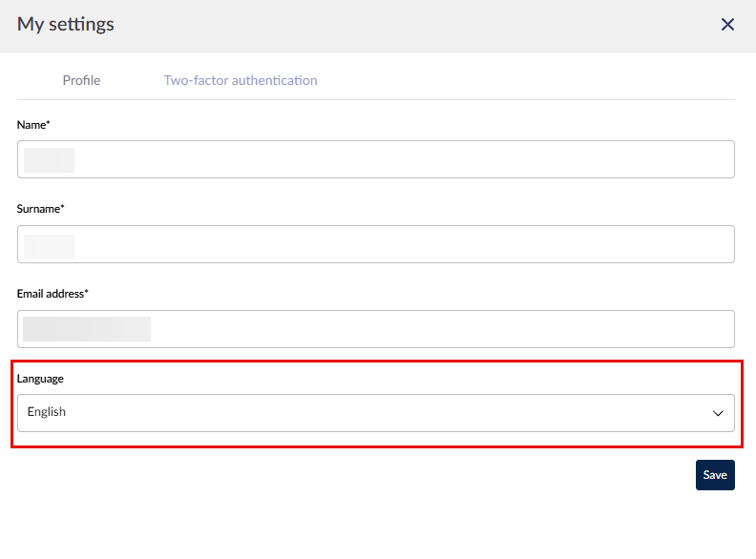Click the Language dropdown chevron arrow
Viewport: 756px width, 559px height.
point(718,413)
